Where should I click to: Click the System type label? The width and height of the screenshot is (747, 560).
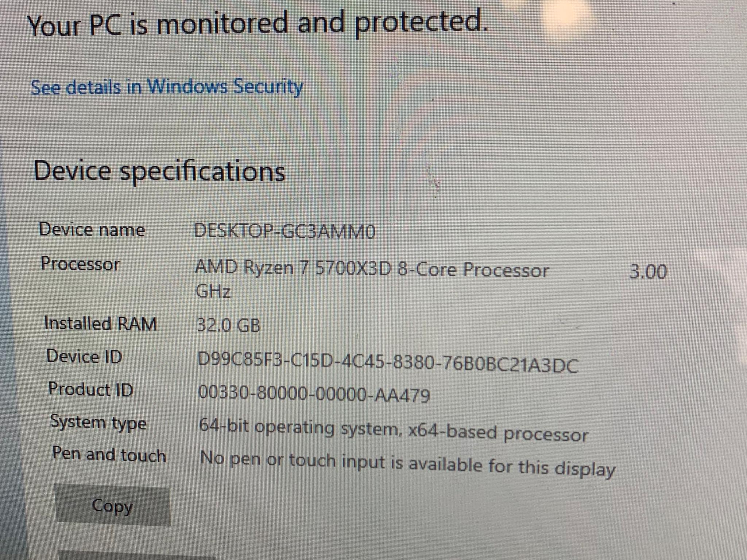(98, 423)
